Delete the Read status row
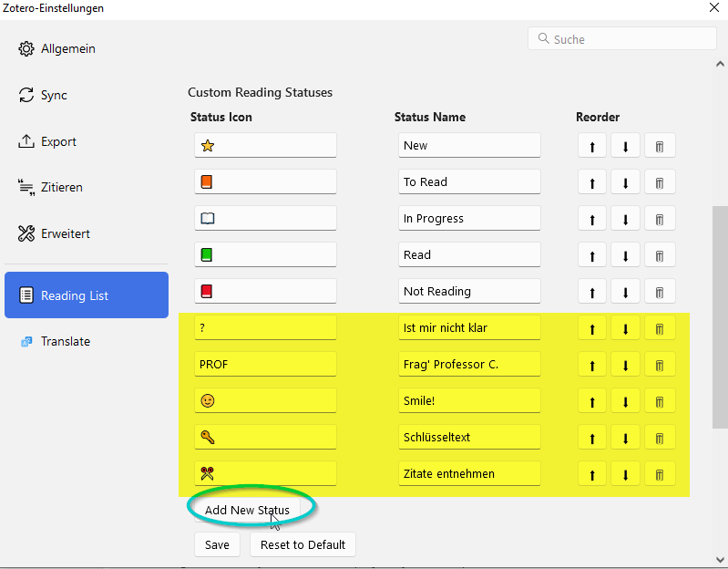This screenshot has width=728, height=569. (x=660, y=255)
